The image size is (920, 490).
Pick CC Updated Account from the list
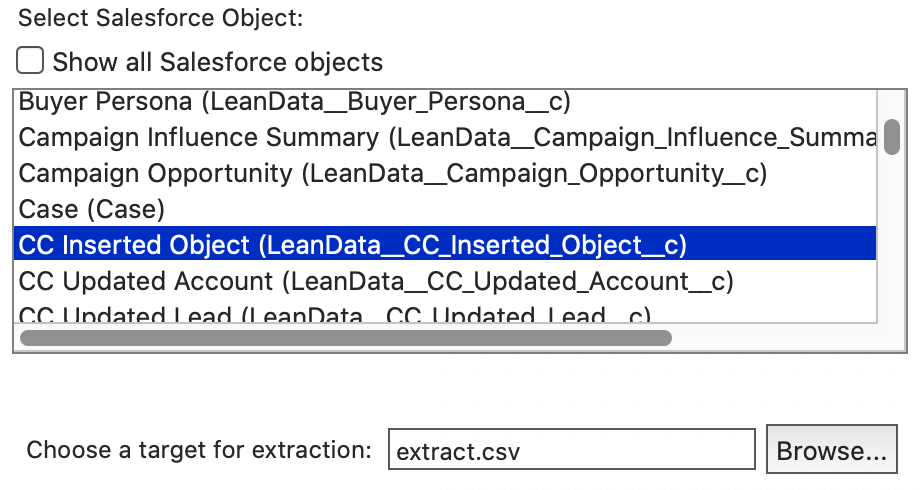376,281
